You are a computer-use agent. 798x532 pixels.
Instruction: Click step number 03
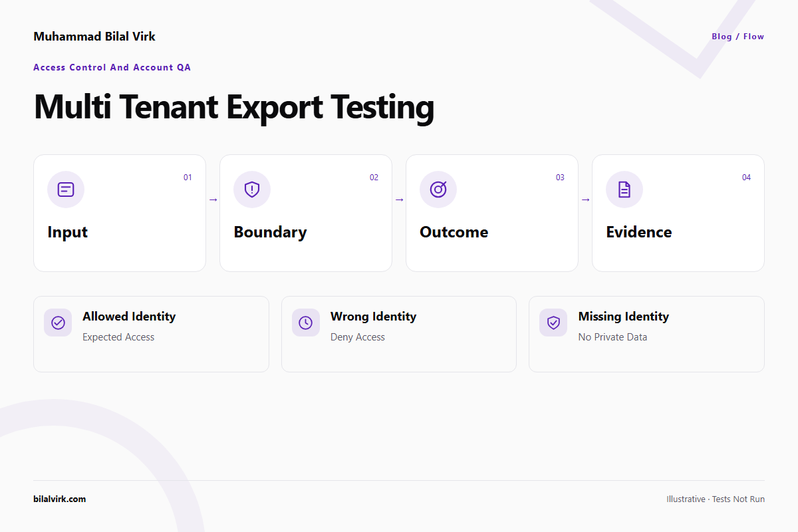560,178
